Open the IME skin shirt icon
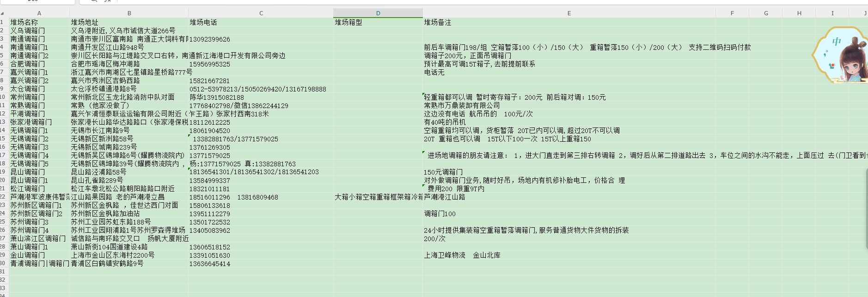Viewport: 868px width, 297px height. pyautogui.click(x=832, y=66)
